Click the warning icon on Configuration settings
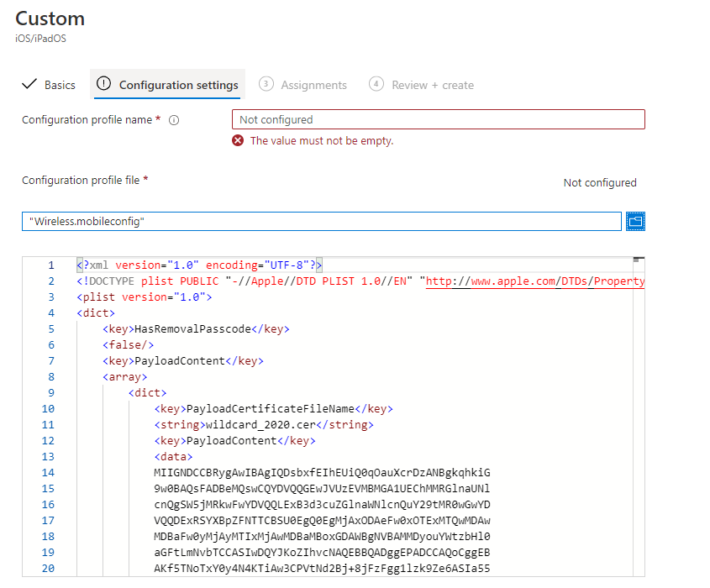 tap(104, 84)
